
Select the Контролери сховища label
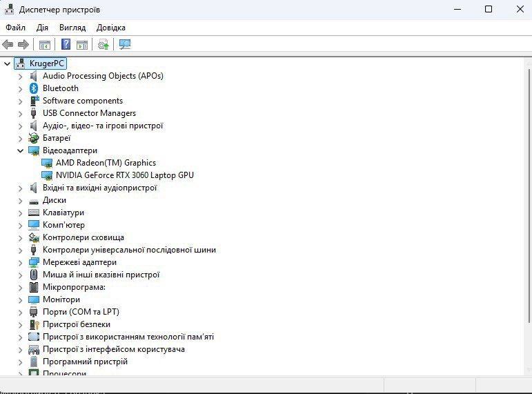coord(83,237)
